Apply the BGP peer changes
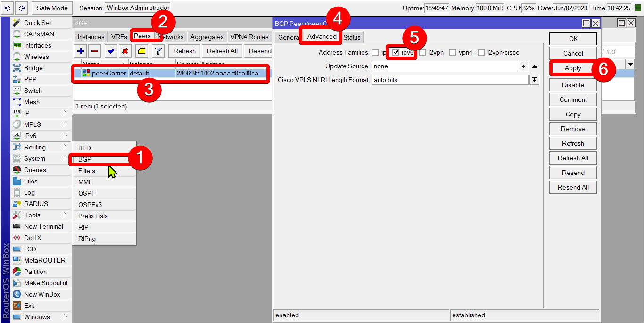 (572, 67)
